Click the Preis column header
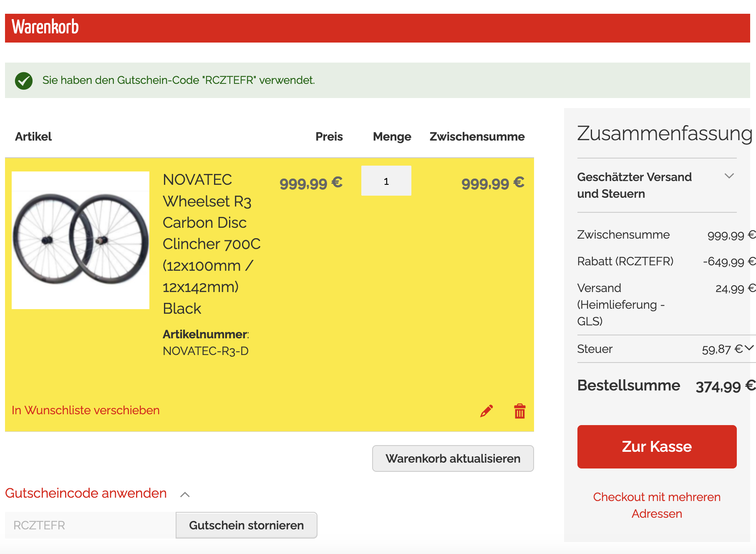 pos(329,137)
